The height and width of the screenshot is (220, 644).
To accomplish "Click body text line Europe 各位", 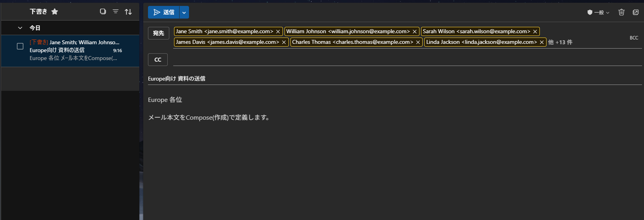I will coord(165,100).
